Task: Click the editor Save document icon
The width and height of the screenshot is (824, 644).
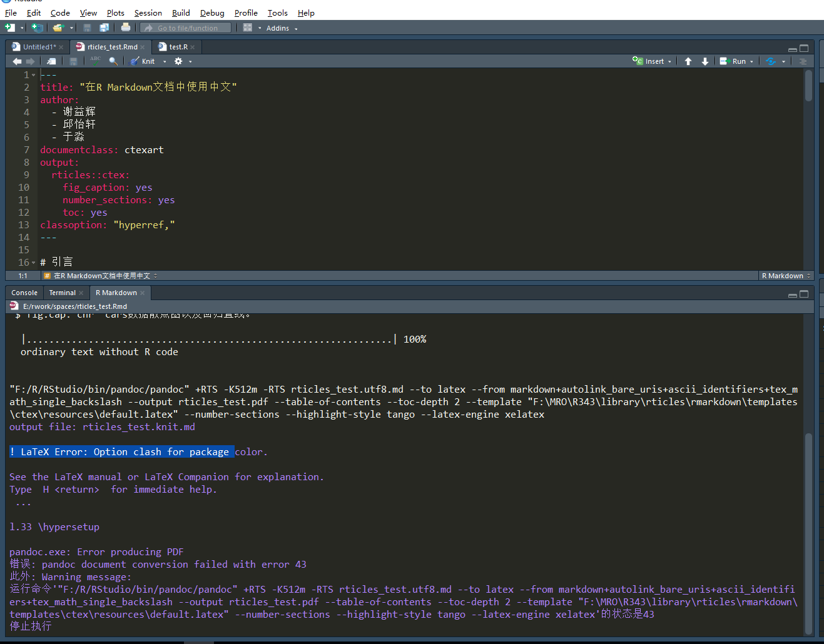Action: tap(73, 61)
